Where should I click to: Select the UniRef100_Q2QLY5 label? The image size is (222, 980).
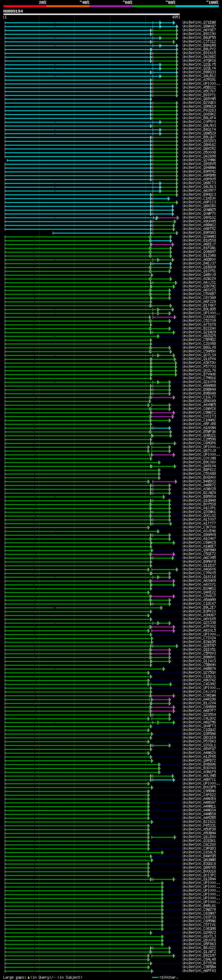(199, 64)
